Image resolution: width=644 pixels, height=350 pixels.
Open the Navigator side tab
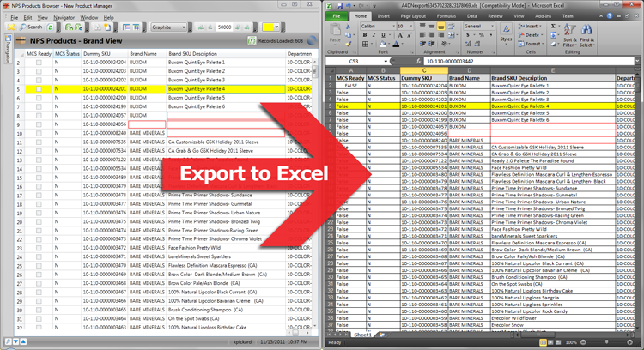(x=8, y=49)
